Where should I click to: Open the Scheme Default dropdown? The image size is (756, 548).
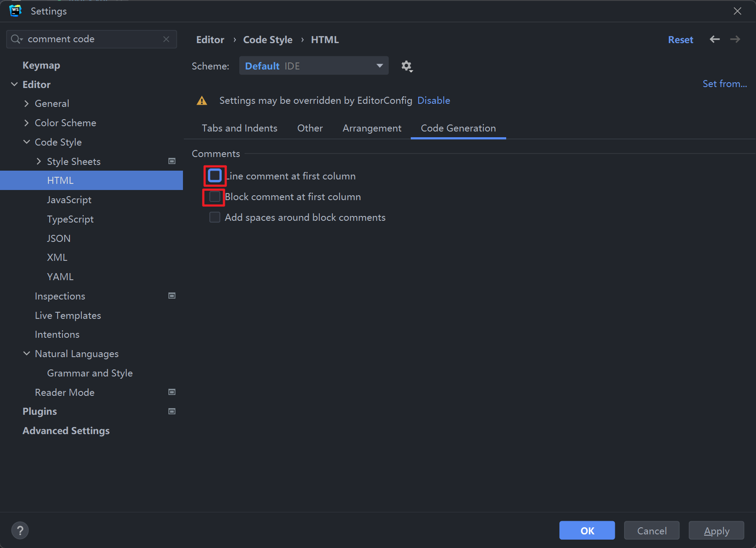(x=314, y=66)
